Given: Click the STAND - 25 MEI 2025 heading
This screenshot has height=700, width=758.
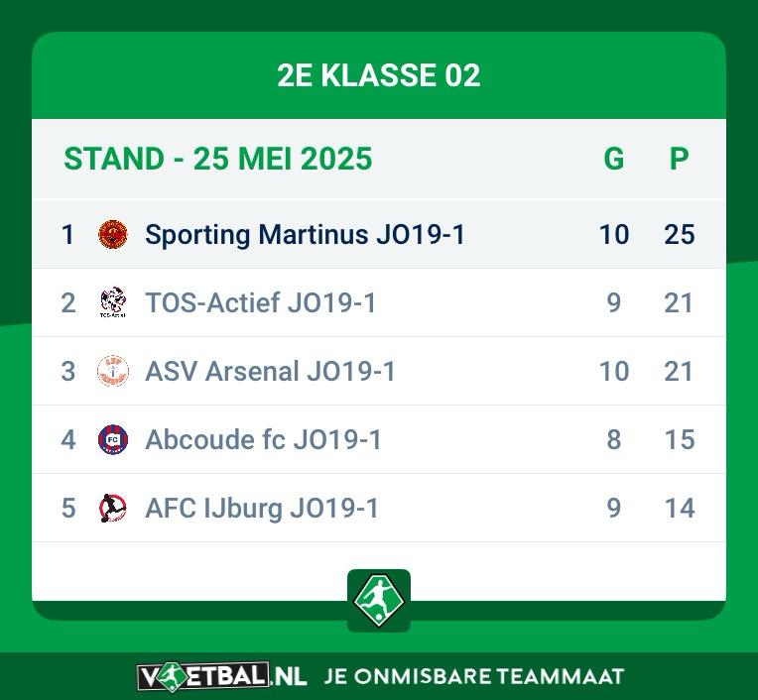Looking at the screenshot, I should pos(218,159).
